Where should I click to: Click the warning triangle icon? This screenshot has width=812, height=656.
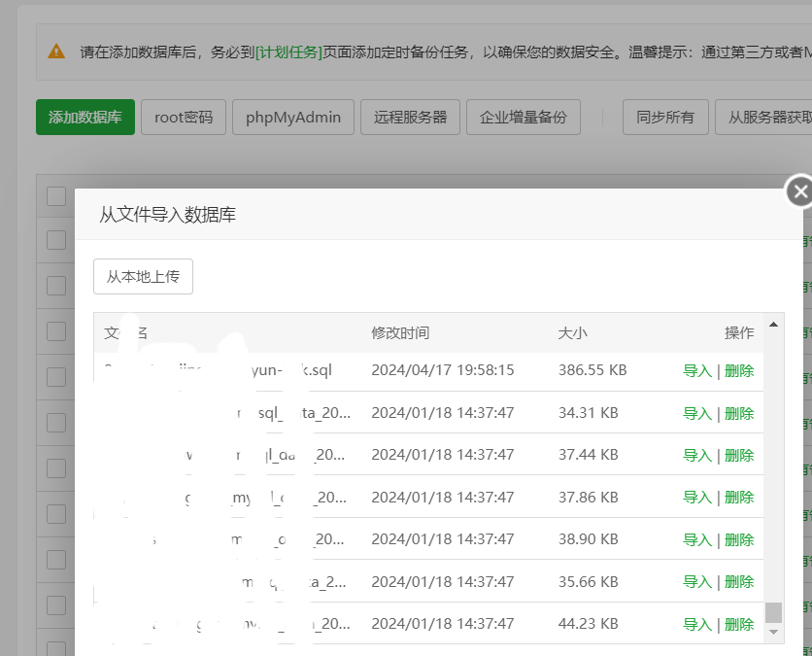(57, 52)
